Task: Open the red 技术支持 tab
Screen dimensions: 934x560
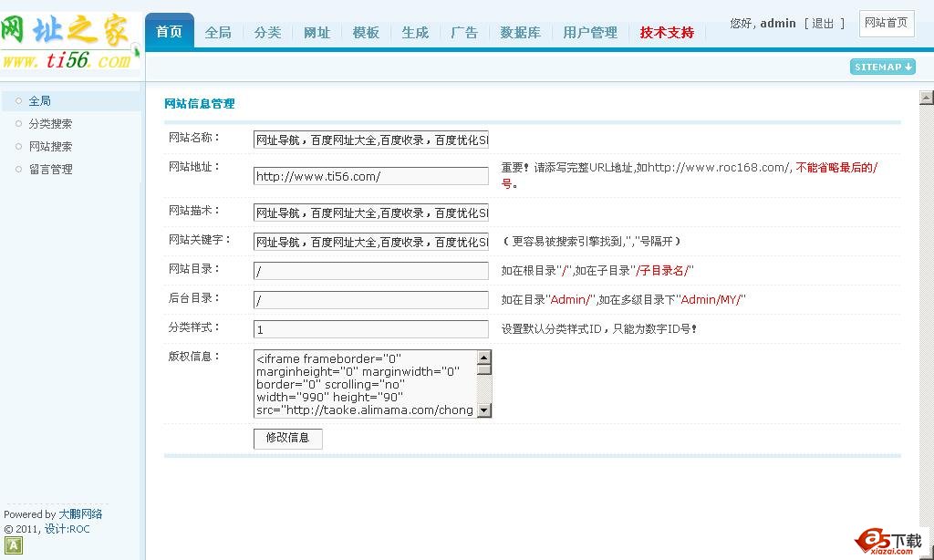Action: click(x=667, y=32)
